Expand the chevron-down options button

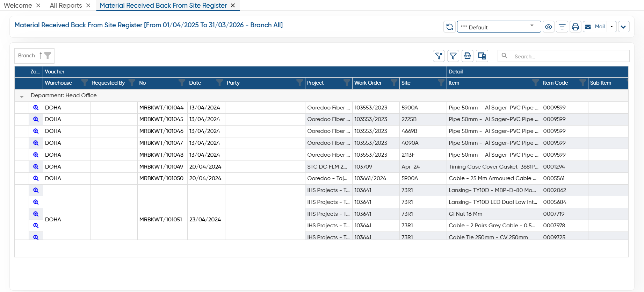click(623, 27)
